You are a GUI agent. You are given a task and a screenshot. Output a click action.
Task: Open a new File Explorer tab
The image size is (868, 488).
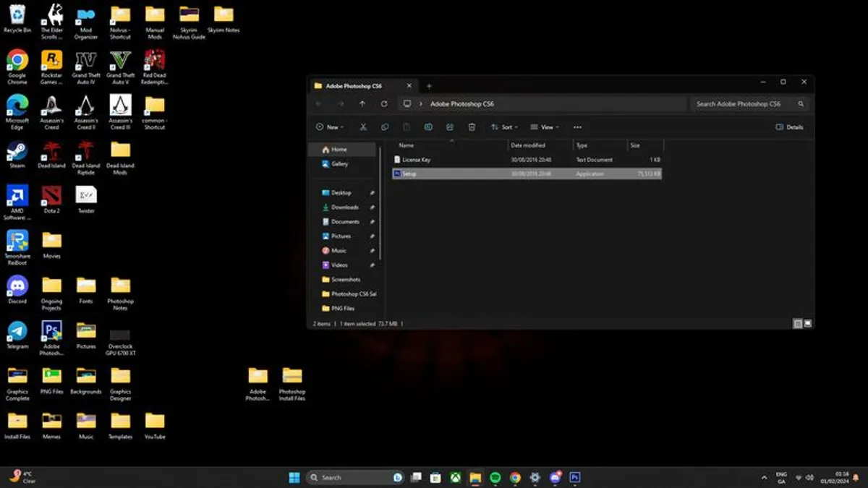(x=428, y=85)
